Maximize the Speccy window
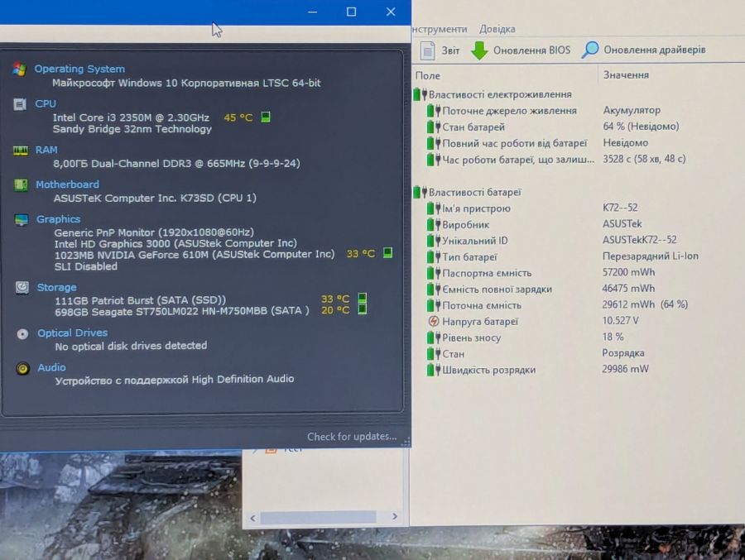 click(351, 12)
